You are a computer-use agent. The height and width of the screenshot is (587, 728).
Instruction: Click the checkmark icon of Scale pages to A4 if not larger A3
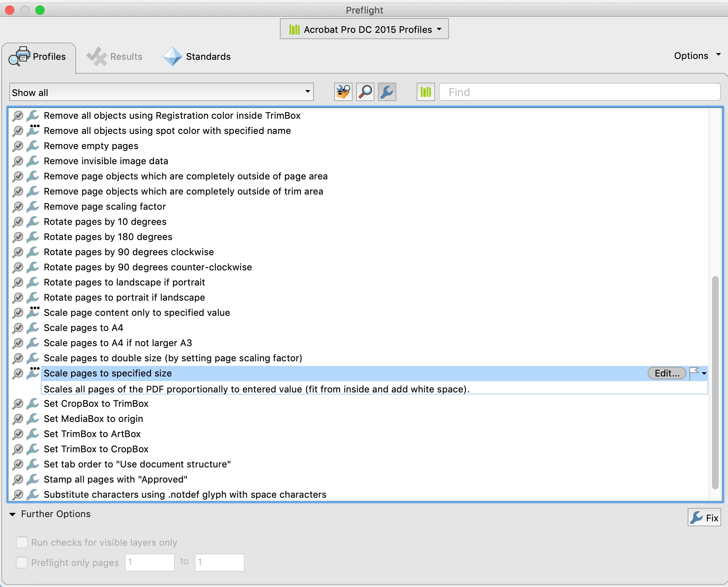click(x=18, y=343)
